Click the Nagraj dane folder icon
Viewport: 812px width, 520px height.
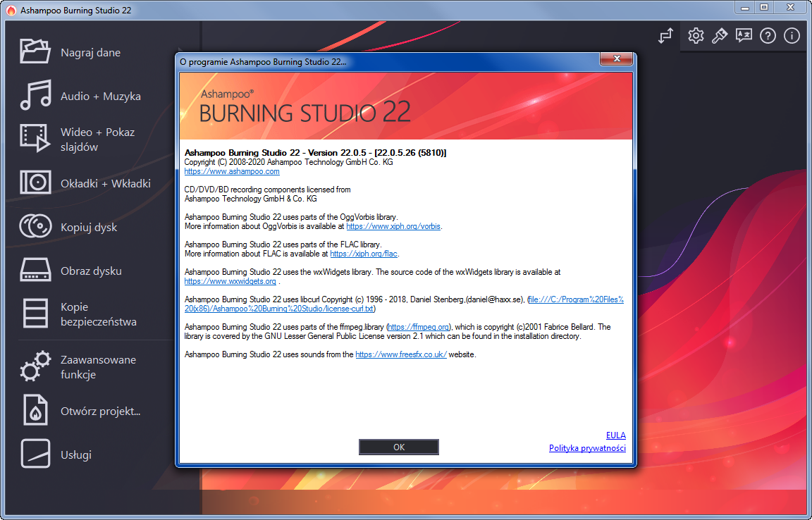35,51
